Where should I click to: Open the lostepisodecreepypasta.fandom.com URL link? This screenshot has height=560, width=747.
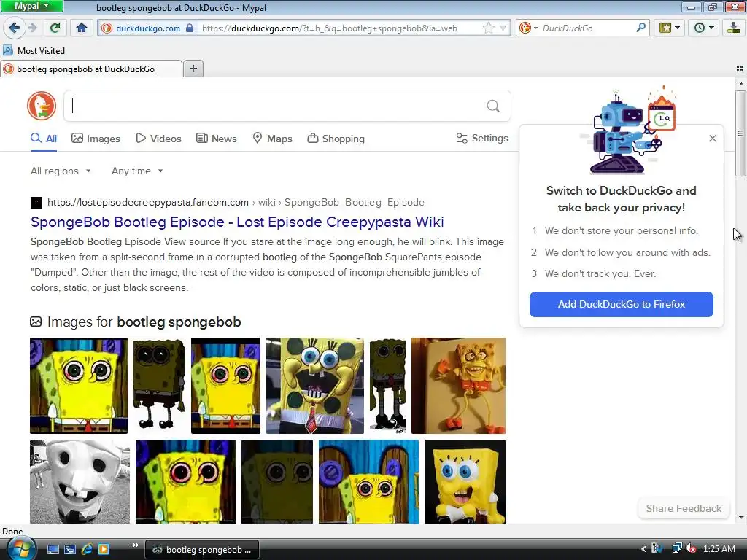point(147,203)
